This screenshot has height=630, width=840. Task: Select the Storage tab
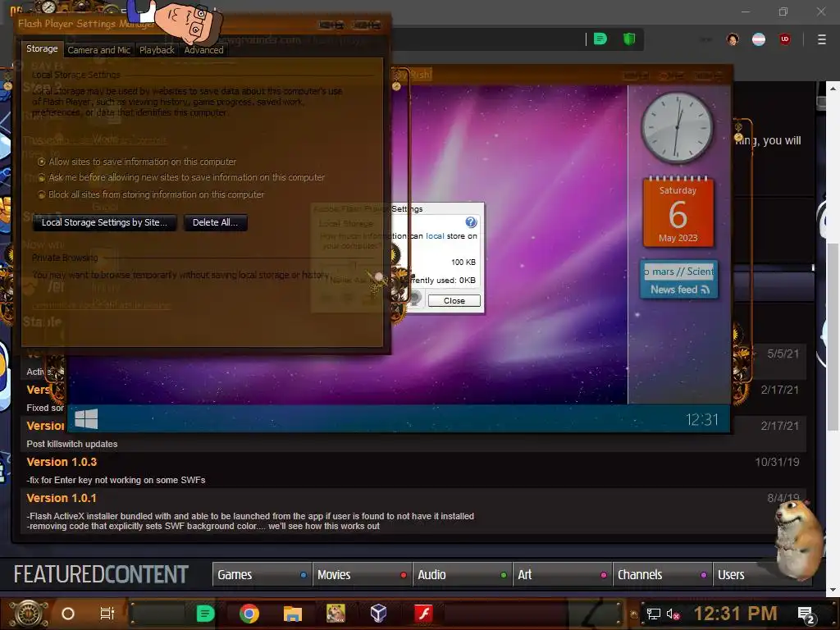42,48
